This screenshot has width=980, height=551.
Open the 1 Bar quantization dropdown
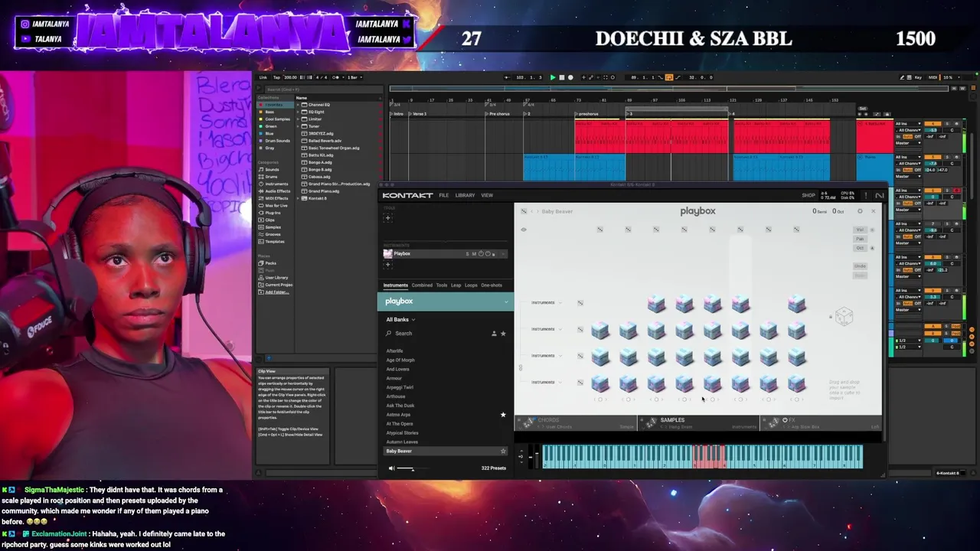(354, 77)
